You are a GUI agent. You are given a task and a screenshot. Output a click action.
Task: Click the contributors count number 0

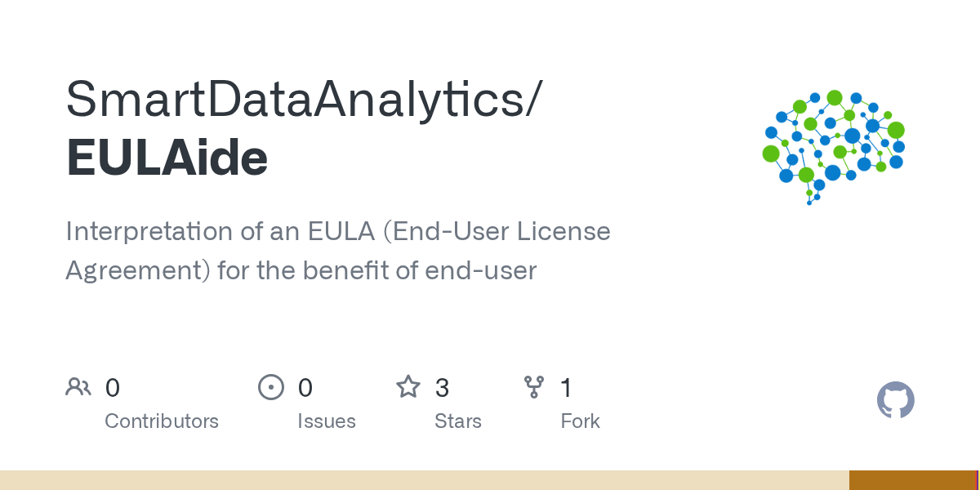tap(113, 387)
